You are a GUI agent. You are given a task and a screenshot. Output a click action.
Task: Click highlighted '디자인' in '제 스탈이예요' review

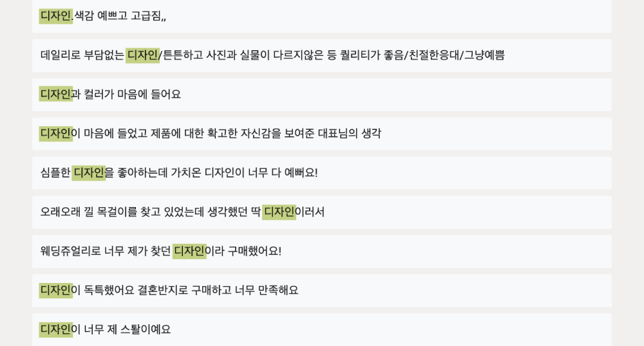tap(56, 329)
